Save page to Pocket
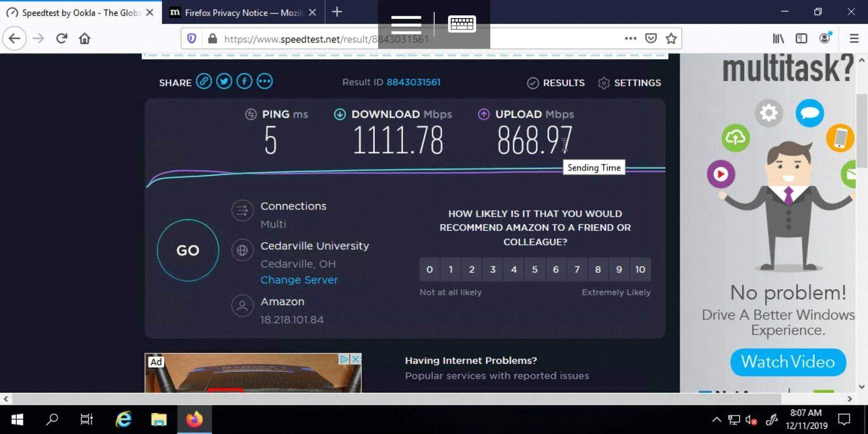 [x=651, y=38]
